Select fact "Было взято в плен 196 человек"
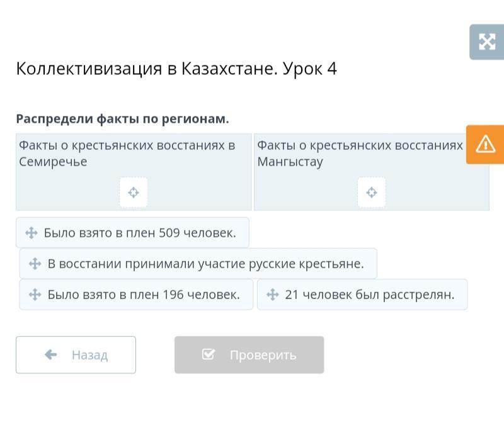The image size is (504, 425). tap(144, 295)
